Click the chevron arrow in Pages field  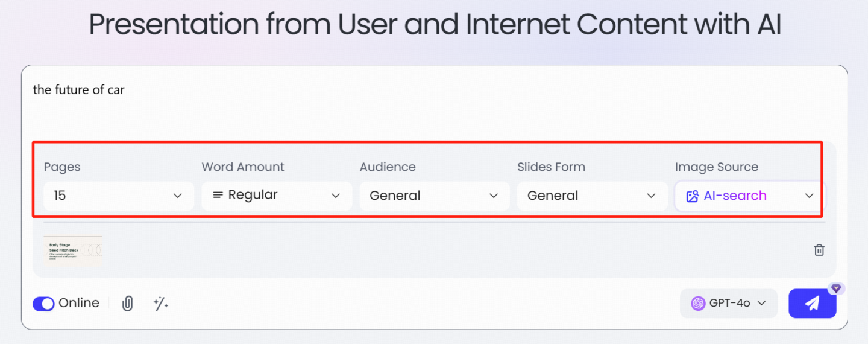click(177, 196)
